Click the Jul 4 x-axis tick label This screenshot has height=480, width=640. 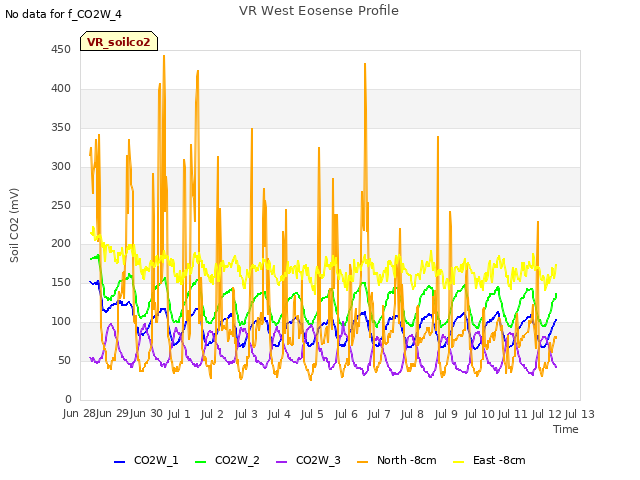coord(279,414)
